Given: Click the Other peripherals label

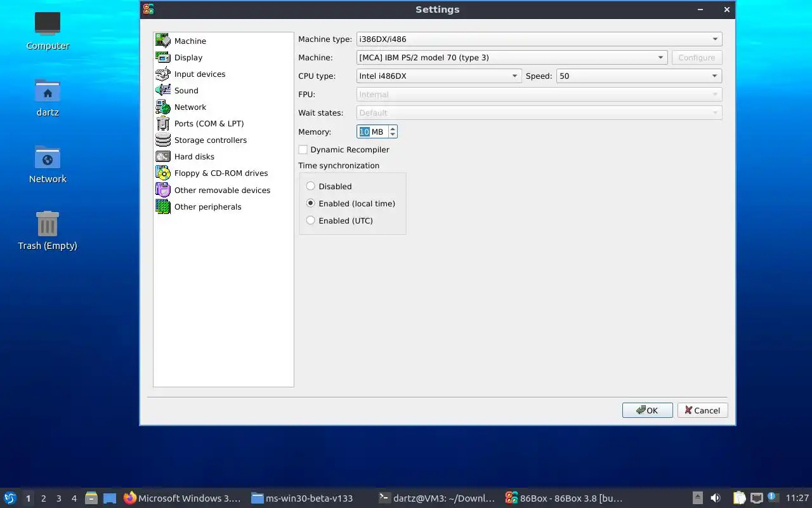Looking at the screenshot, I should click(208, 206).
